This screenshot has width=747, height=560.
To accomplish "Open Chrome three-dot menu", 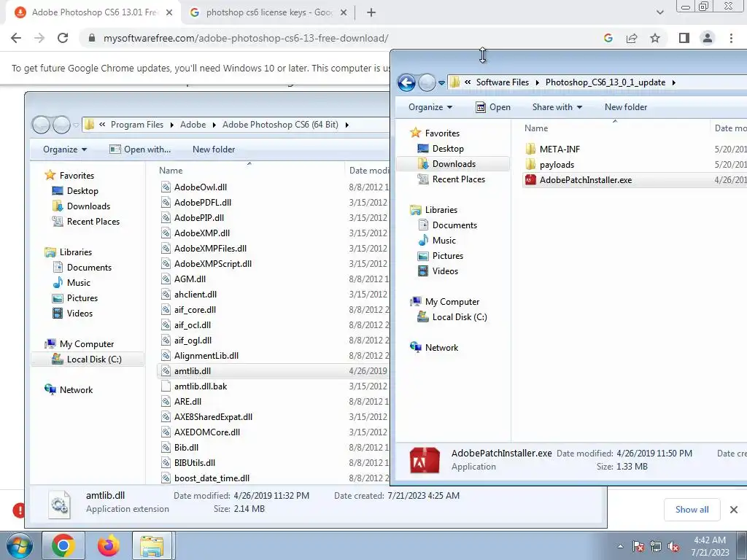I will coord(731,38).
